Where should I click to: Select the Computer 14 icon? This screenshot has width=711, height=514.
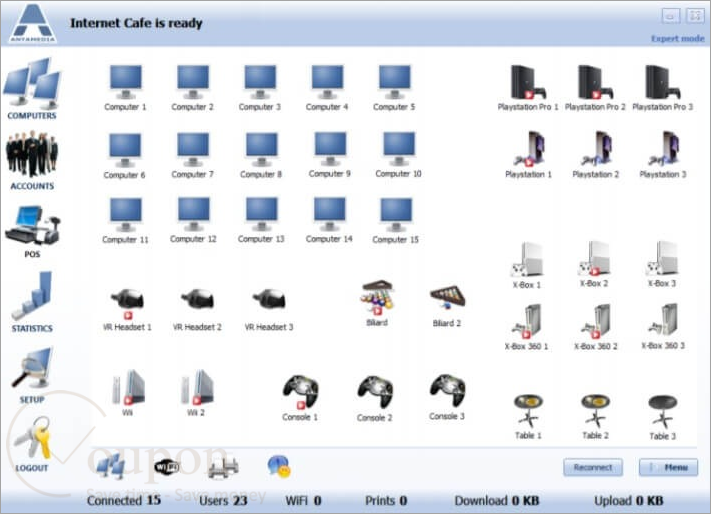[x=329, y=214]
